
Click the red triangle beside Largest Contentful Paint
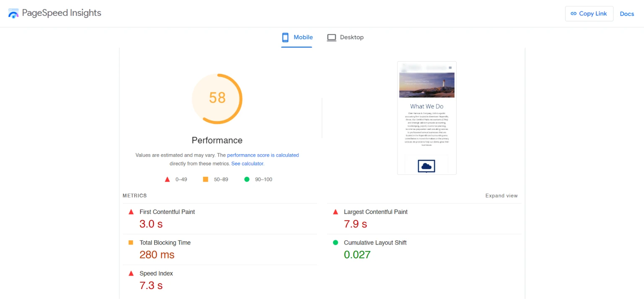click(335, 212)
